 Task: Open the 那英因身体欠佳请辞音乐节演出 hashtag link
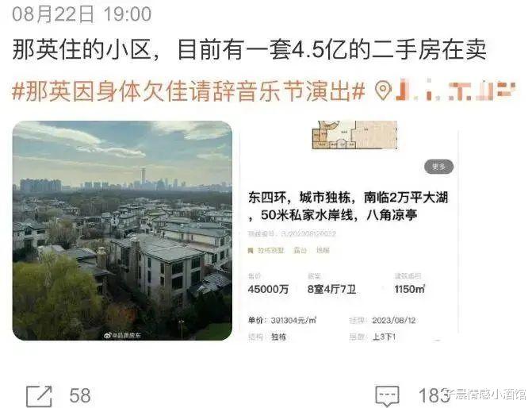coord(189,91)
